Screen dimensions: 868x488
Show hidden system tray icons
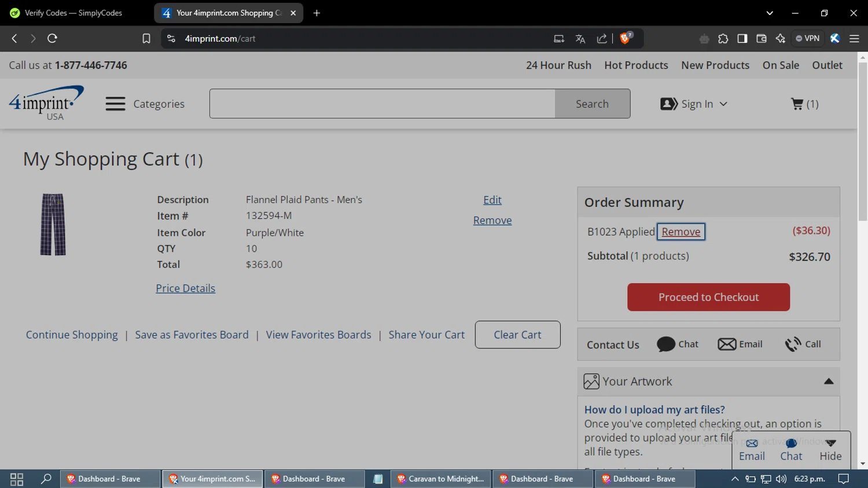coord(735,479)
